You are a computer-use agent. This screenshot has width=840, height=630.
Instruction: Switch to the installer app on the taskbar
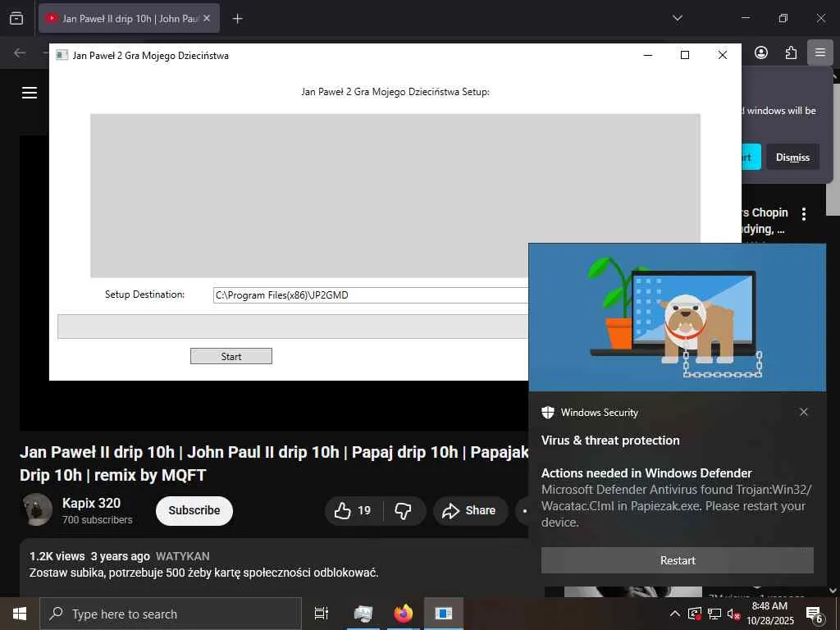point(444,614)
